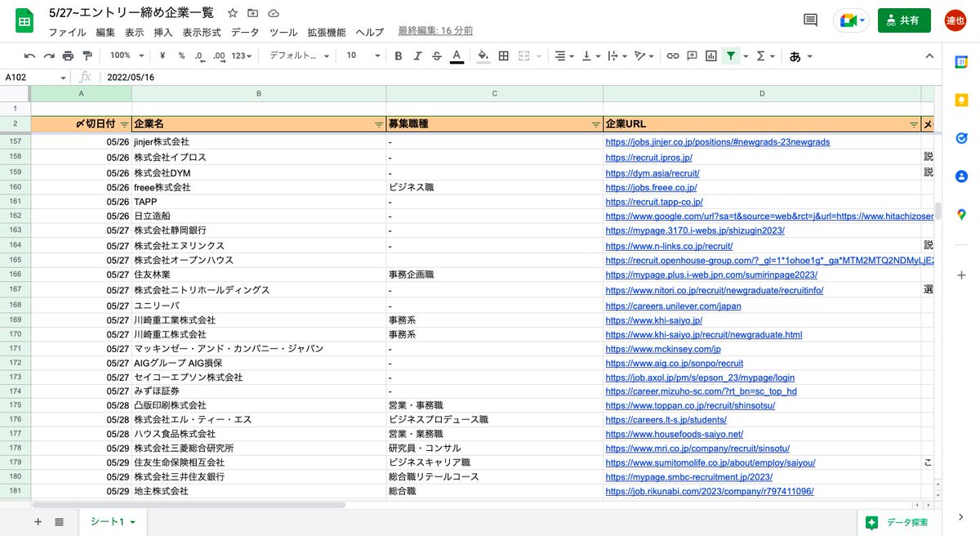Open the シート1 tab
This screenshot has width=980, height=536.
pos(113,521)
